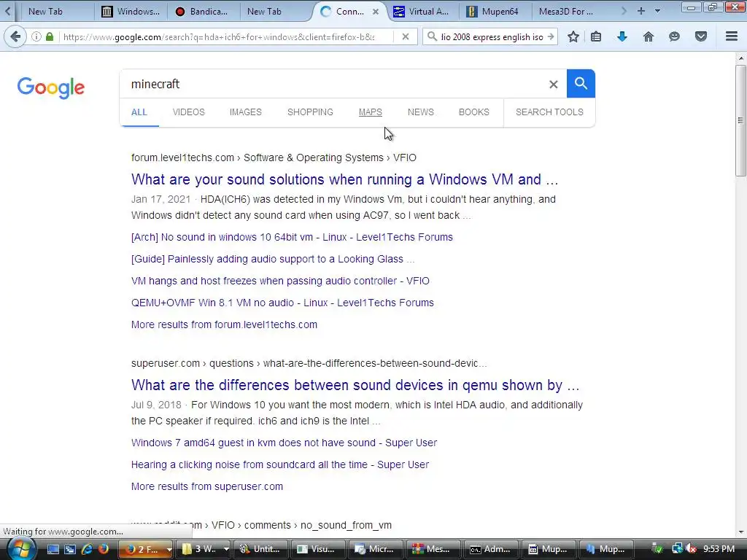747x560 pixels.
Task: Open 'What are your sound solutions' result
Action: click(x=344, y=179)
